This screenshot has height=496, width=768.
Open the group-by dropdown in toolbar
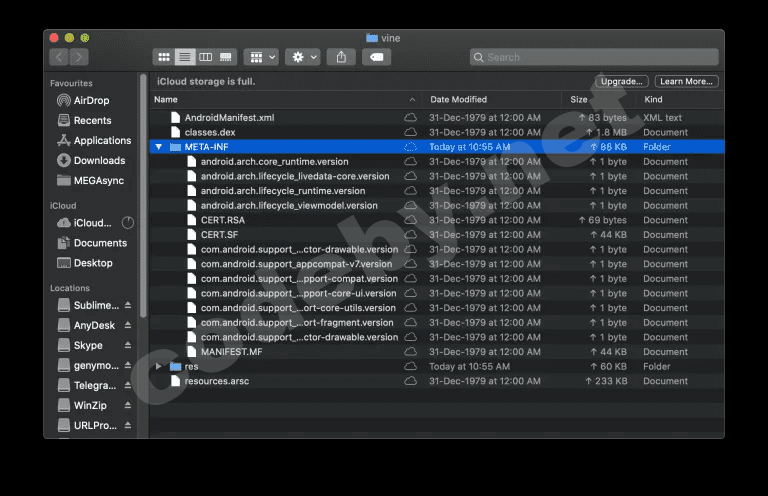(261, 57)
